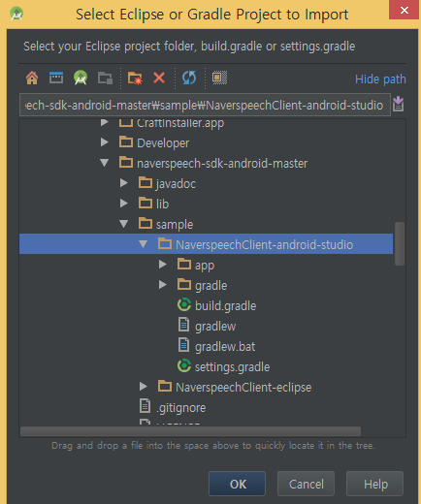Click the .gitignore file icon

coord(145,406)
